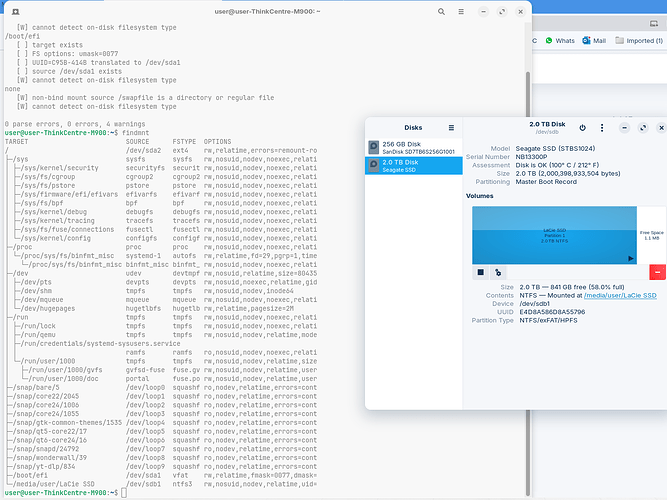
Task: Click the 'Master Boot Record' partitioning value
Action: (546, 182)
